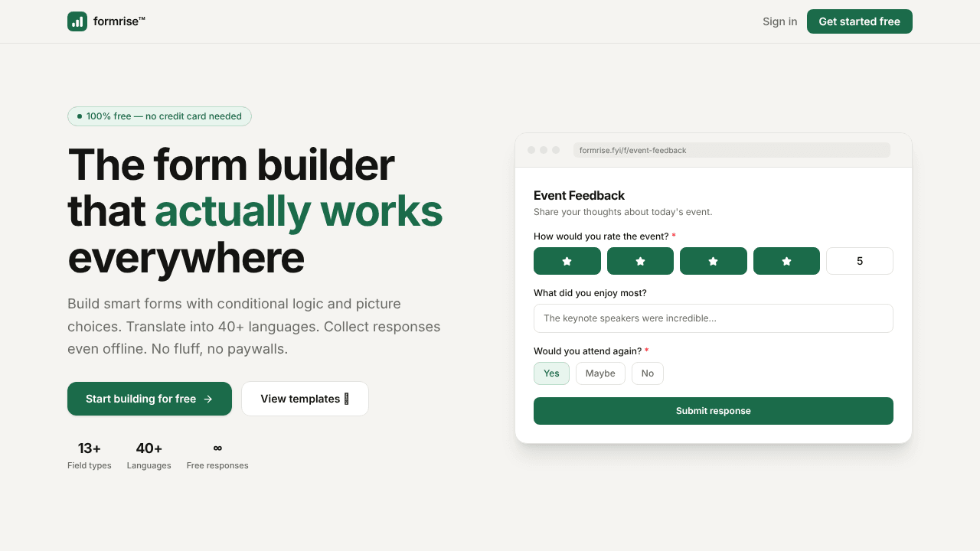Image resolution: width=980 pixels, height=551 pixels.
Task: Click the formrise bar-chart logo icon
Action: pyautogui.click(x=77, y=21)
